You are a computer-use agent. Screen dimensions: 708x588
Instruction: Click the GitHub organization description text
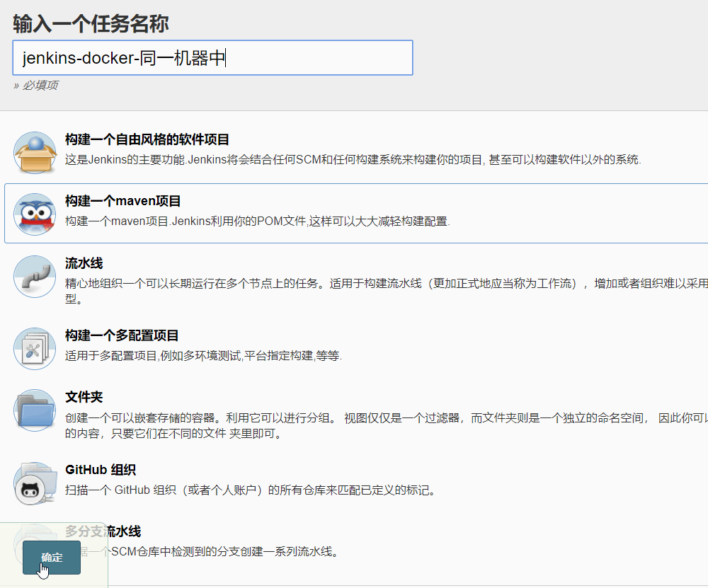(x=251, y=490)
